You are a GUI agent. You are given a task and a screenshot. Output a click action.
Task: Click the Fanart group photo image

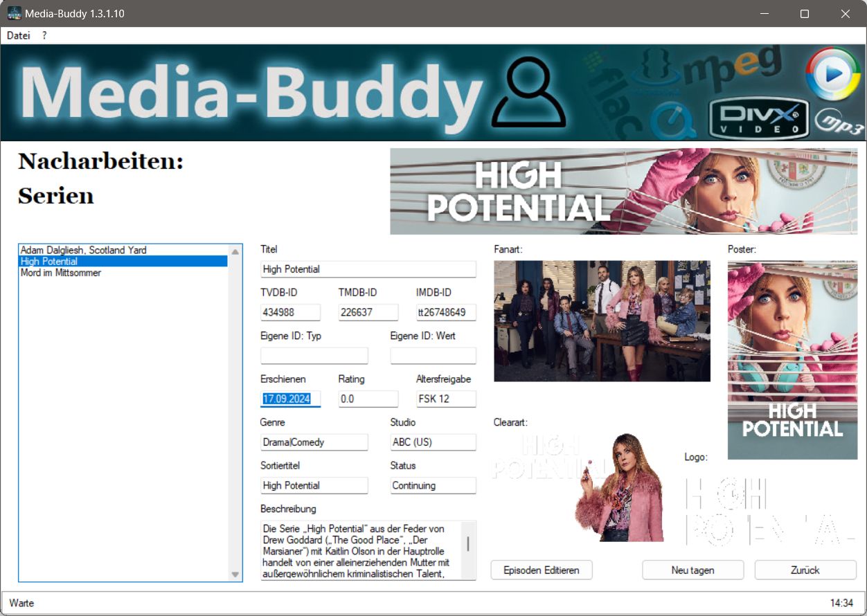pyautogui.click(x=602, y=321)
